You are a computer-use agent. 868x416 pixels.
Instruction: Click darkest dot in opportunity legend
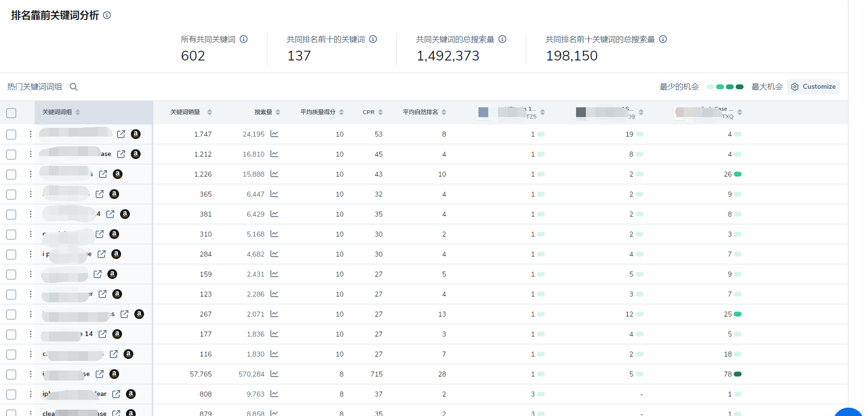click(x=740, y=87)
